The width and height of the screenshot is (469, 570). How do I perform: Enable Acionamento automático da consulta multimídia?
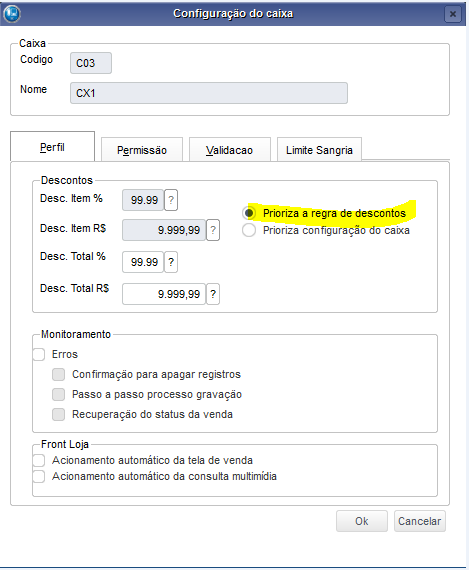(x=39, y=476)
